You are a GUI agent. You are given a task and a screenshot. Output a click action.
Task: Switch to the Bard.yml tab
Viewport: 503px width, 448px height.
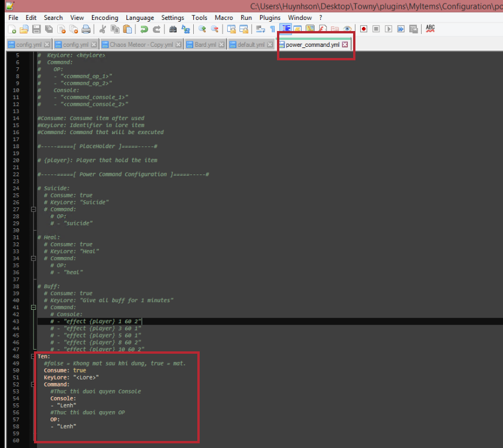(204, 45)
